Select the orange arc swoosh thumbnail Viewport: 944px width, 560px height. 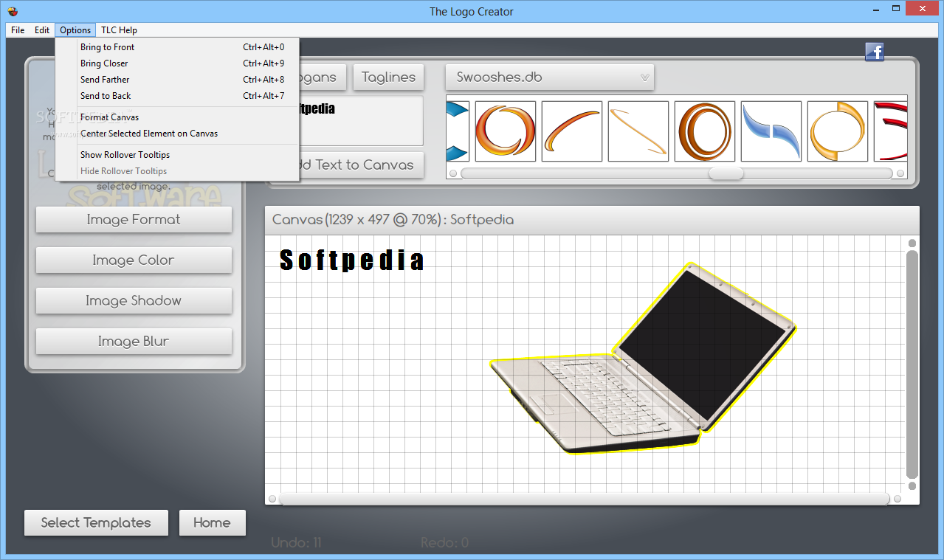(572, 131)
